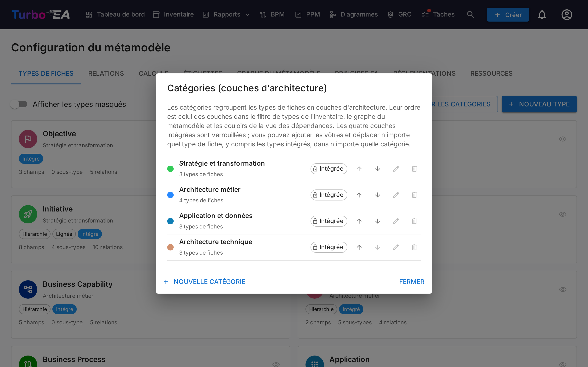Open the Créer button menu

[x=508, y=14]
